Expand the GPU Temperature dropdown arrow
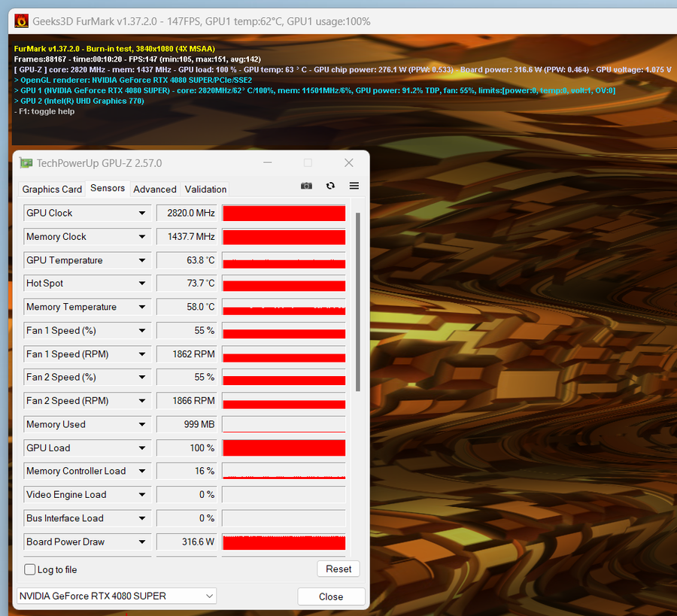This screenshot has height=616, width=677. coord(141,260)
